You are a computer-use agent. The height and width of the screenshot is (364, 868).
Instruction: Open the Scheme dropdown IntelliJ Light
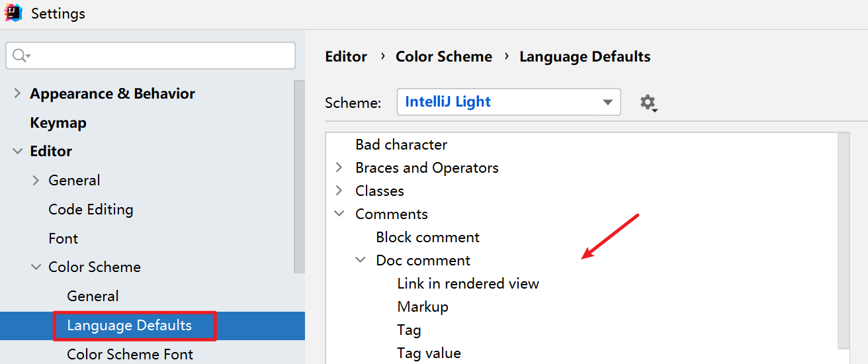click(x=508, y=102)
